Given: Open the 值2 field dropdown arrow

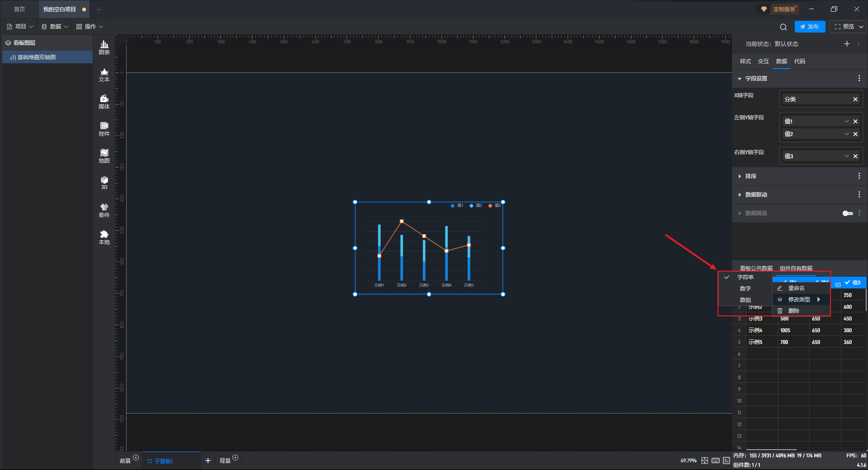Looking at the screenshot, I should point(847,134).
